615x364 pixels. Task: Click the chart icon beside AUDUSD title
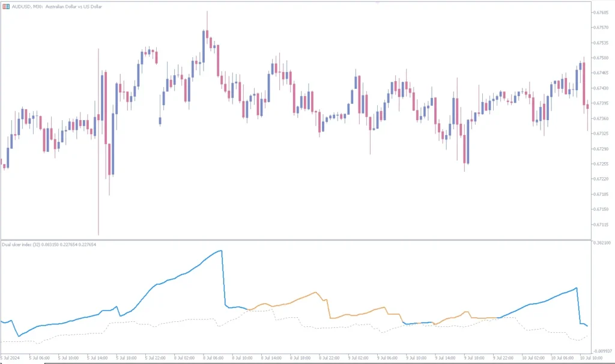pos(5,5)
